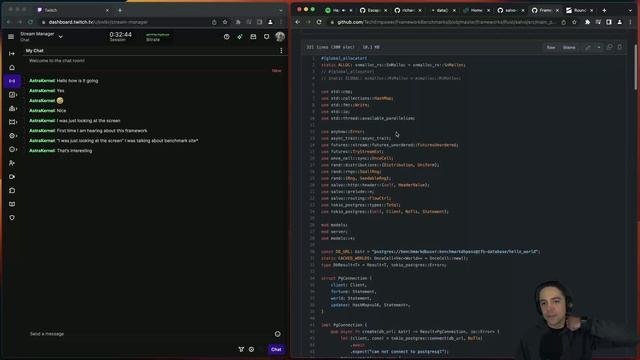Open a new tab in GitHub window
This screenshot has width=640, height=360.
click(x=604, y=10)
